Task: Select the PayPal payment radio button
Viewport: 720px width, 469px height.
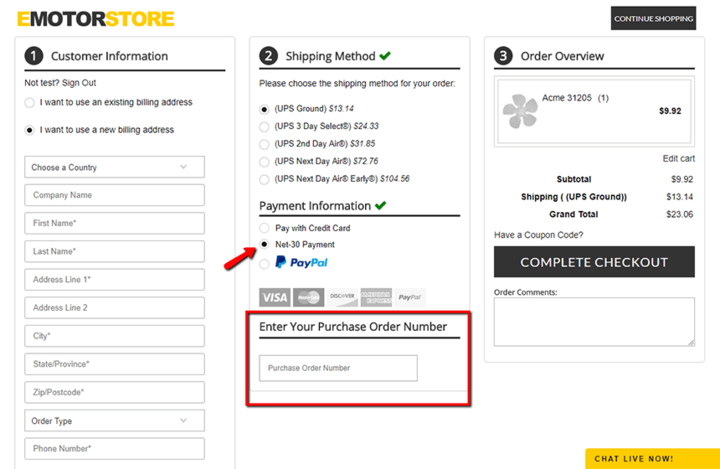Action: [264, 264]
